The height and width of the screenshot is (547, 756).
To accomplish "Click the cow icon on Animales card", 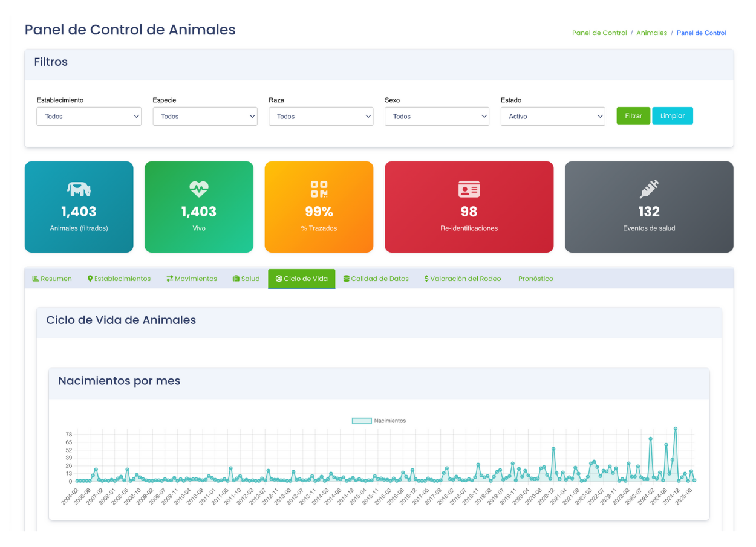I will click(x=79, y=189).
